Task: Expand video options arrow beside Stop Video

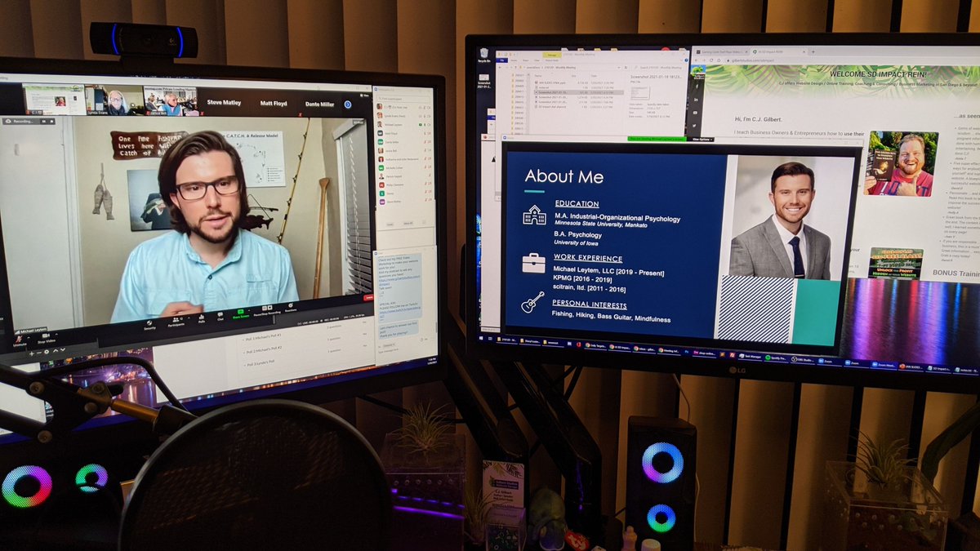Action: [56, 333]
